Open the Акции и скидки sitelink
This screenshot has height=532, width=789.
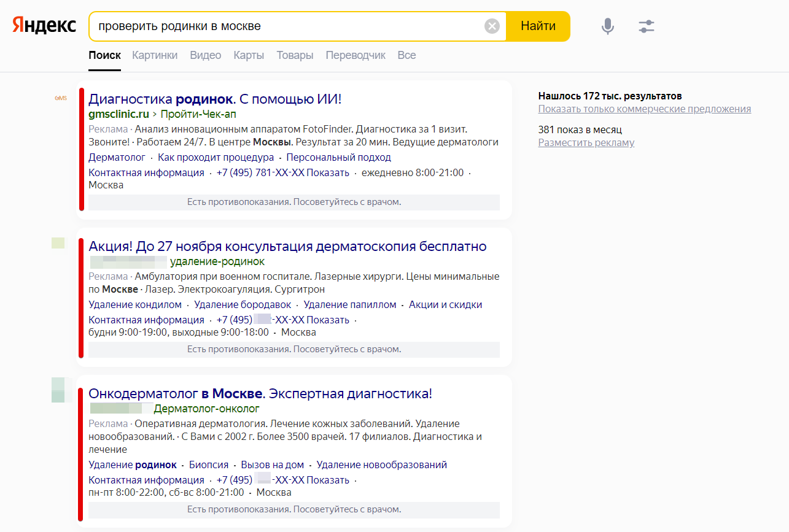[x=445, y=304]
